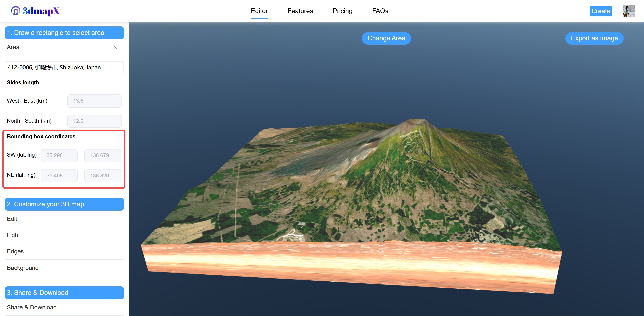Click the SW latitude field 35.298

coord(59,155)
